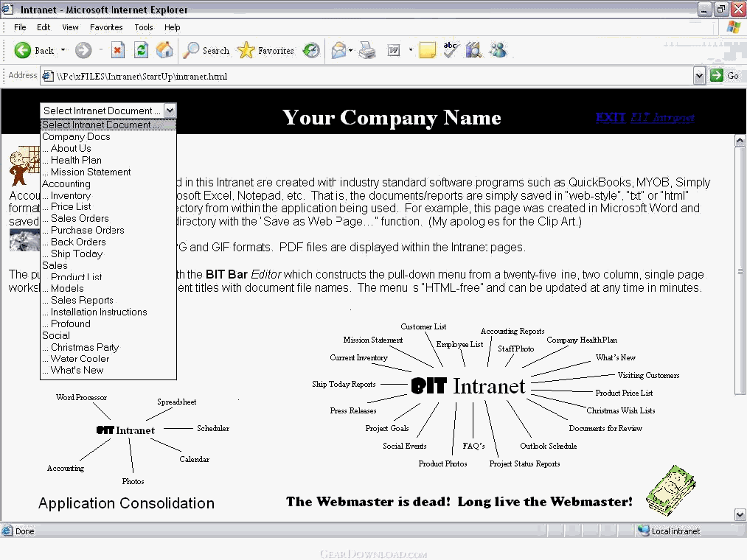Image resolution: width=747 pixels, height=560 pixels.
Task: Click the Forward arrow icon
Action: [83, 50]
